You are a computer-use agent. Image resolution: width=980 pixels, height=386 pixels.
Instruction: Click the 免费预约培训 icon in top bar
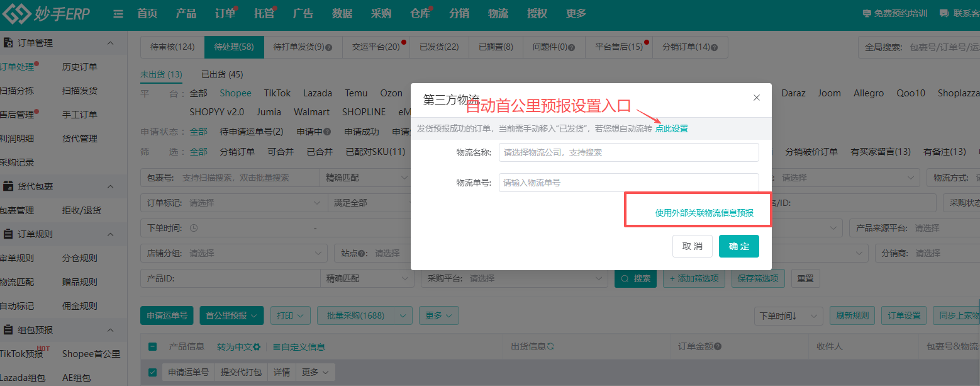coord(867,13)
